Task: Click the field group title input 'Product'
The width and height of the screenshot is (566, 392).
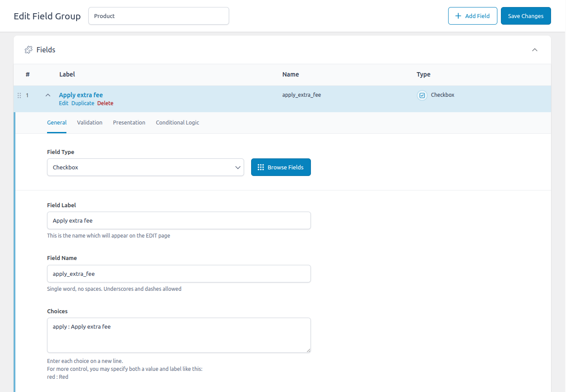Action: click(x=158, y=16)
